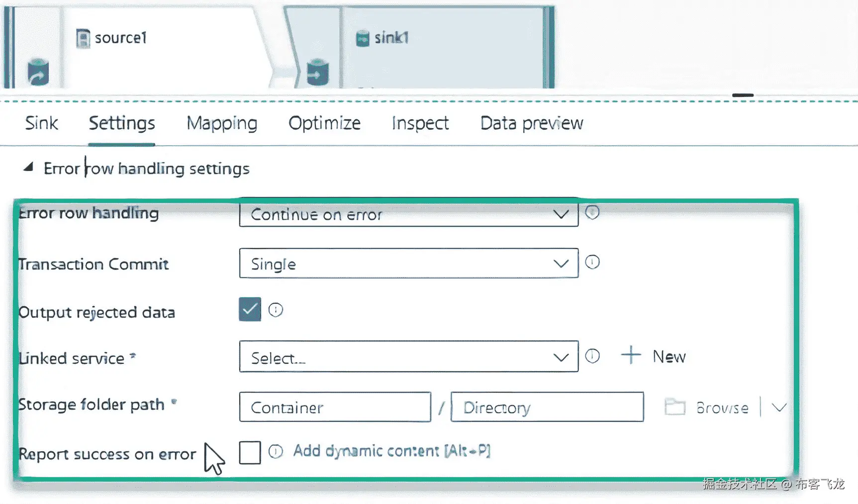Click info icon beside Error row handling
The width and height of the screenshot is (858, 504).
pyautogui.click(x=592, y=213)
